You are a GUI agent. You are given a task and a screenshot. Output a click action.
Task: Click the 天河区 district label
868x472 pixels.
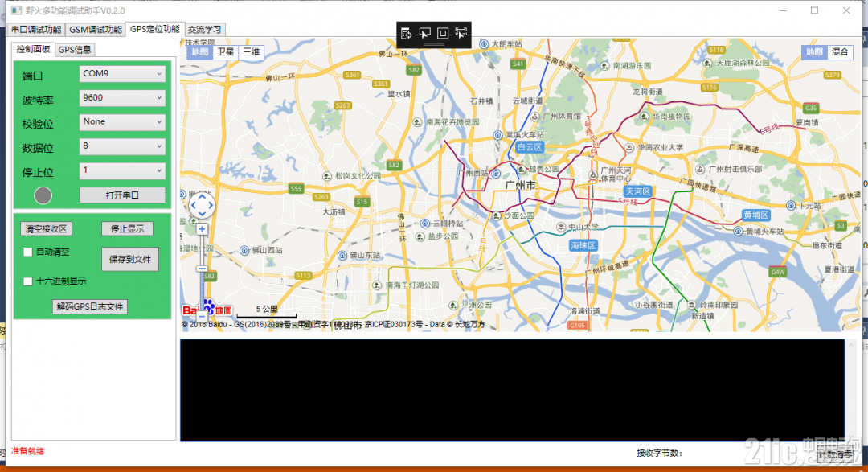click(x=638, y=191)
